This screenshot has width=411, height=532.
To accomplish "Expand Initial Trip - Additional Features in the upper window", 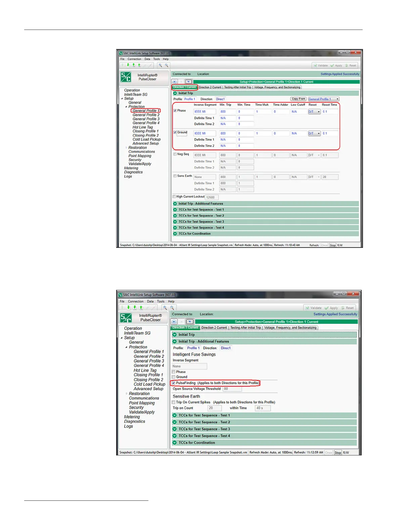I will tap(175, 204).
